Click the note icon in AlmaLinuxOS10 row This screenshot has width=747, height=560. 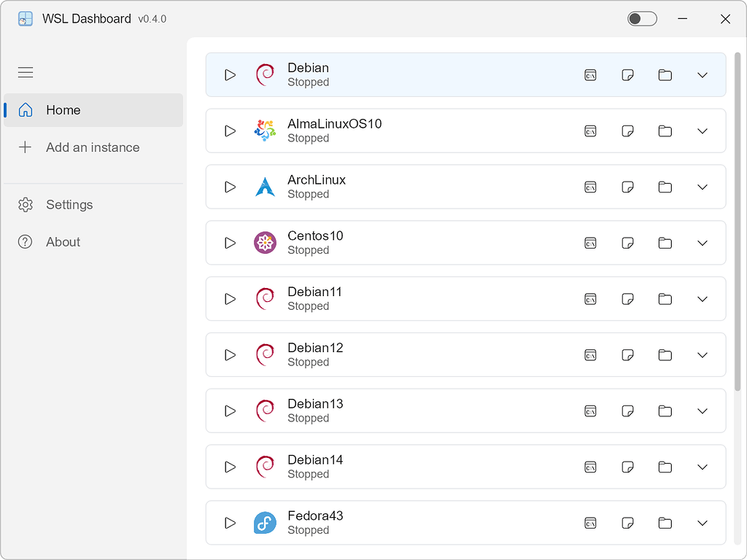pyautogui.click(x=628, y=131)
